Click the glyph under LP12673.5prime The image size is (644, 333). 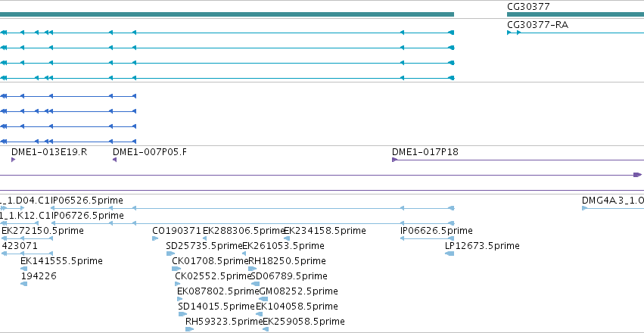pyautogui.click(x=450, y=254)
